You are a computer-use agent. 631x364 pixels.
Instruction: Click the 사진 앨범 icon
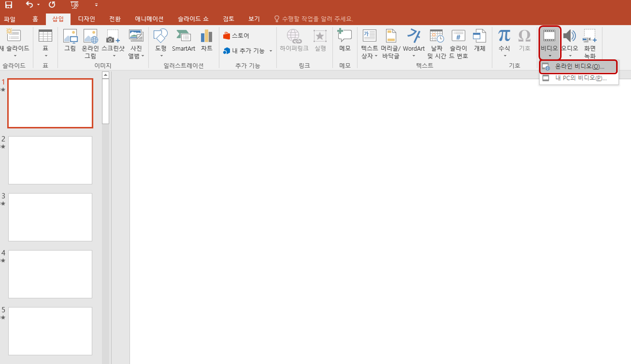click(x=136, y=36)
